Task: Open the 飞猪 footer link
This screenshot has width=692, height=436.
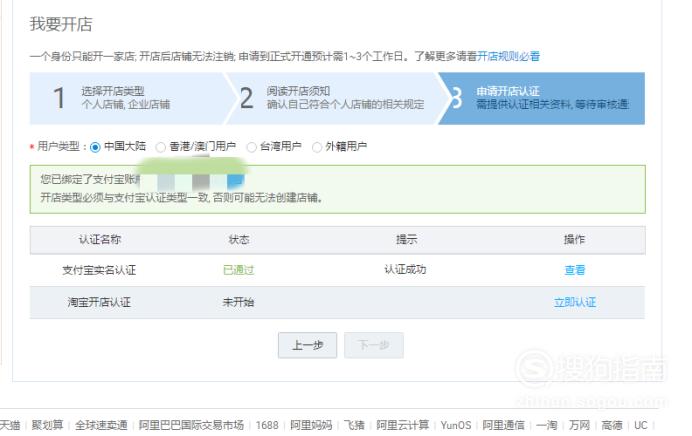Action: click(354, 425)
